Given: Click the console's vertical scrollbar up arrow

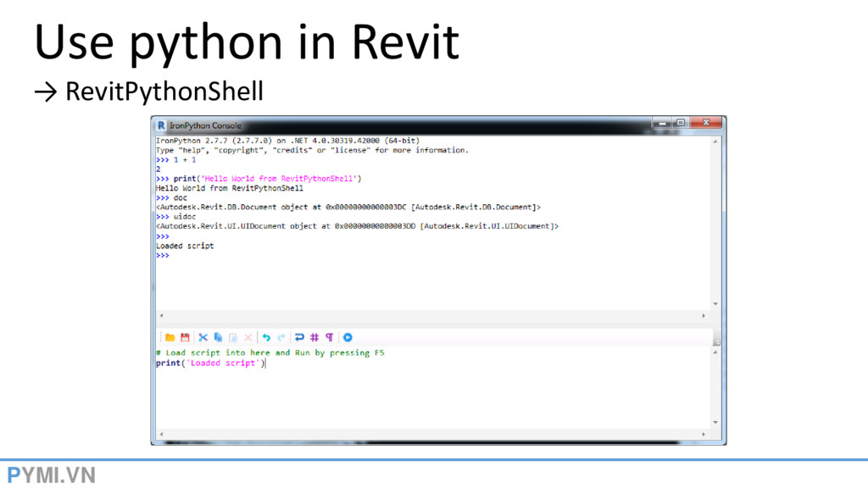Looking at the screenshot, I should click(x=715, y=141).
